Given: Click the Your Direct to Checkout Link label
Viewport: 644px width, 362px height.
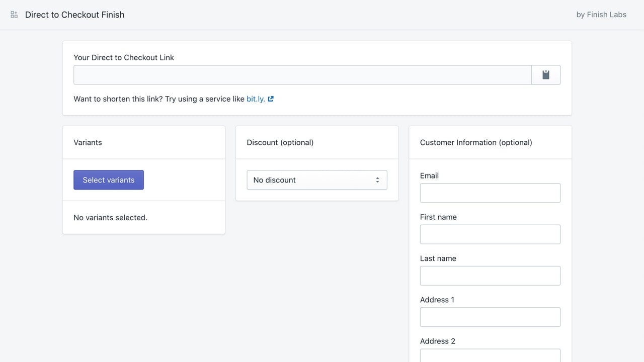Looking at the screenshot, I should [124, 57].
